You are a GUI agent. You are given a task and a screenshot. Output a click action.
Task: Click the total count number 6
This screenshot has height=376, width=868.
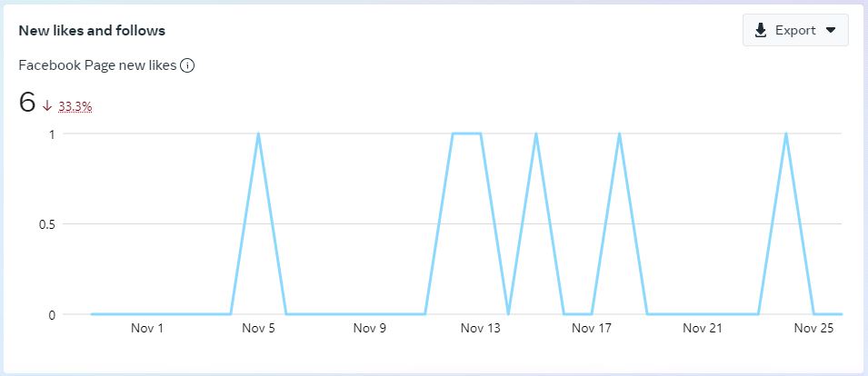click(27, 104)
